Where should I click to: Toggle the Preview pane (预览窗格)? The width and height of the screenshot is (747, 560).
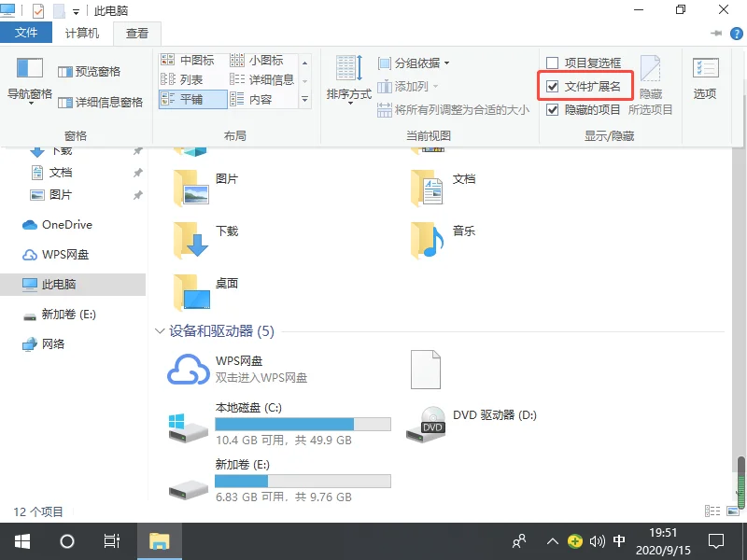coord(89,72)
